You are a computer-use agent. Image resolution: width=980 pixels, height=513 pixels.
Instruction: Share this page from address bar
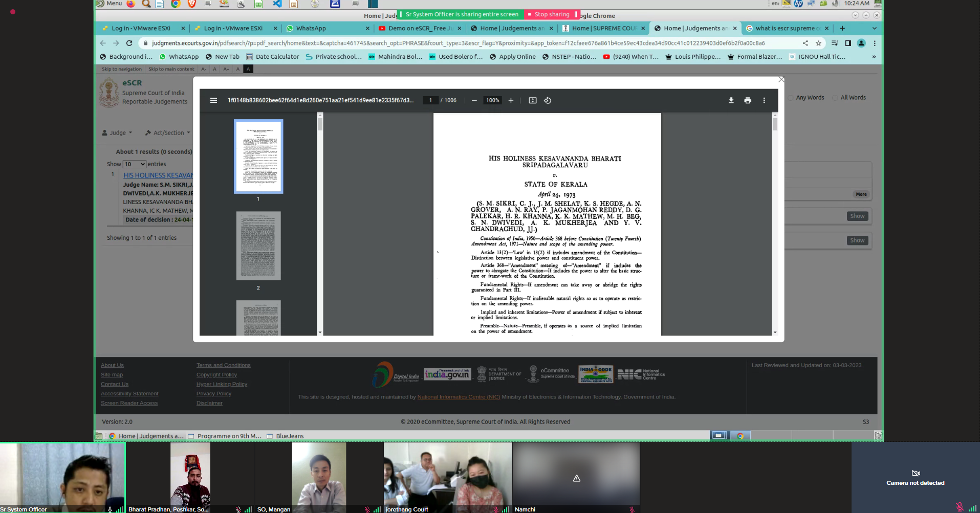click(x=805, y=43)
